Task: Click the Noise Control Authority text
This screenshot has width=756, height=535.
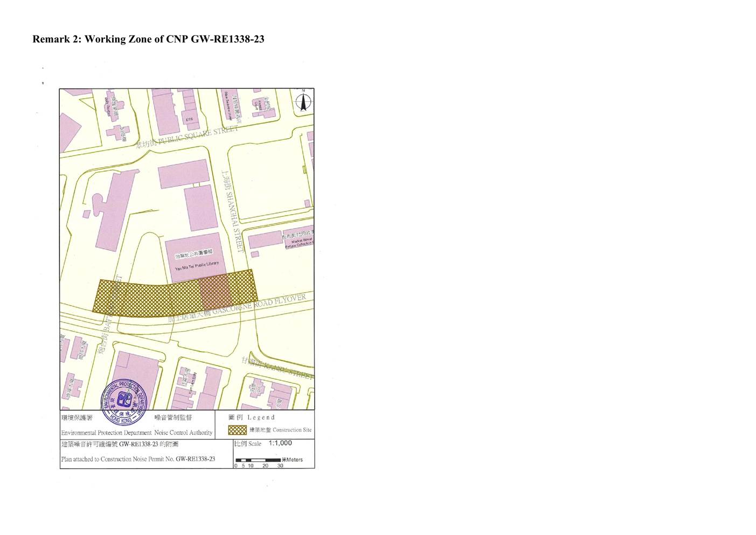Action: tap(183, 433)
